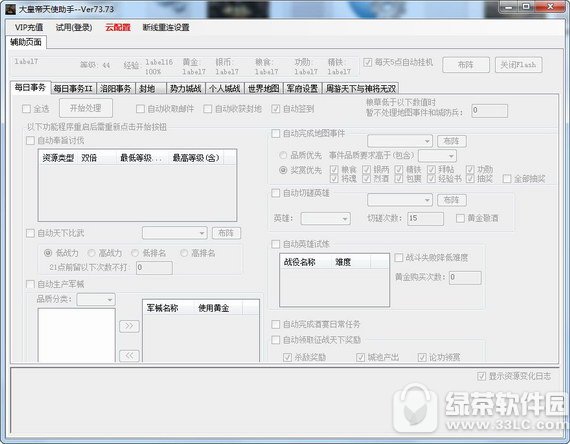Switch to the 个人城战 tab

click(225, 88)
